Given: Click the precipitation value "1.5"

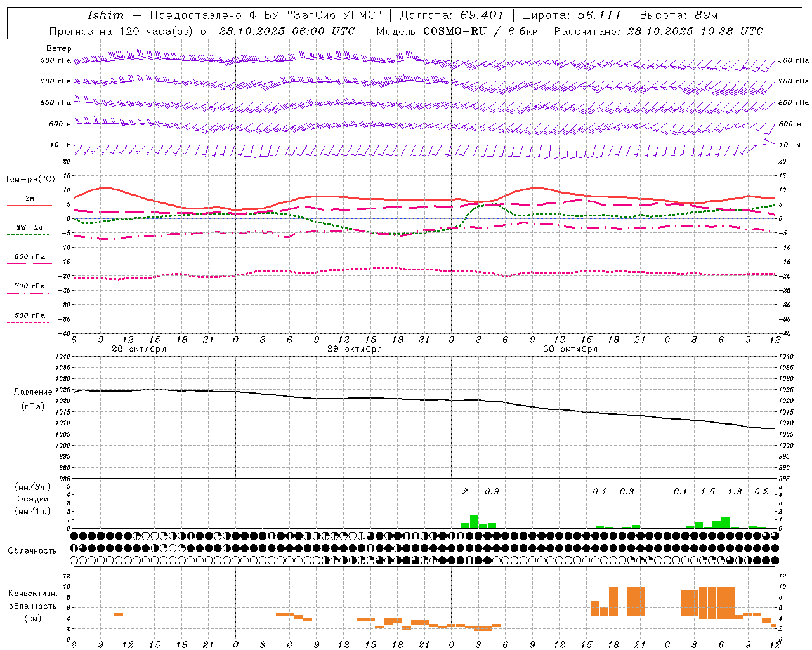Looking at the screenshot, I should 707,492.
